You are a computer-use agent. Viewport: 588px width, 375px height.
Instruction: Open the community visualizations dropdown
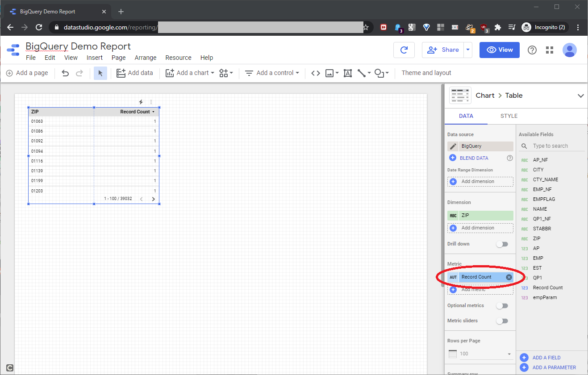pyautogui.click(x=226, y=73)
